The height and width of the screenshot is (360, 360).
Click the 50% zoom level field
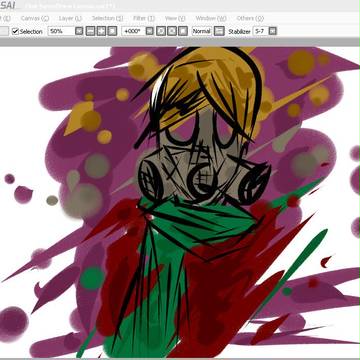[x=61, y=31]
